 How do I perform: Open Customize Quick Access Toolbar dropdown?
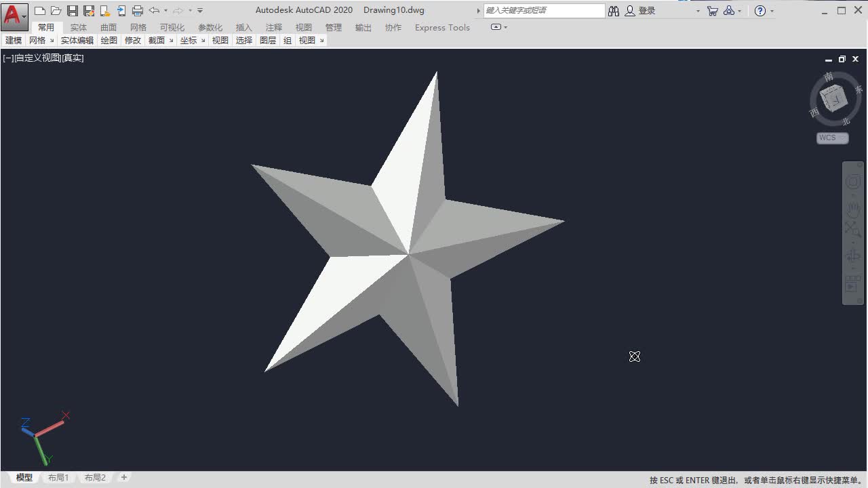coord(200,11)
